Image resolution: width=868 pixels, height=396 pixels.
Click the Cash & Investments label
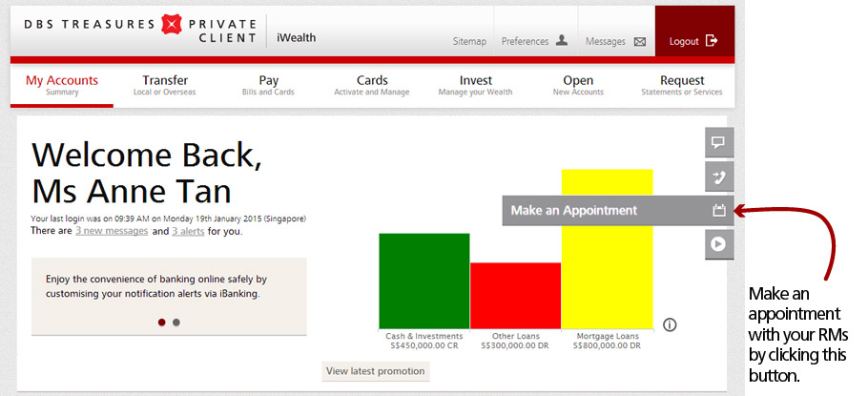coord(424,336)
